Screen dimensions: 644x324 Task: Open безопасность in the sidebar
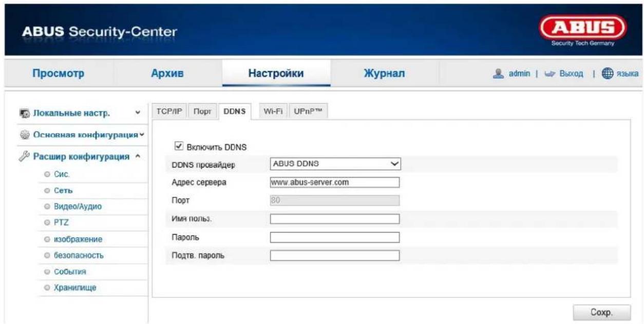(x=79, y=255)
